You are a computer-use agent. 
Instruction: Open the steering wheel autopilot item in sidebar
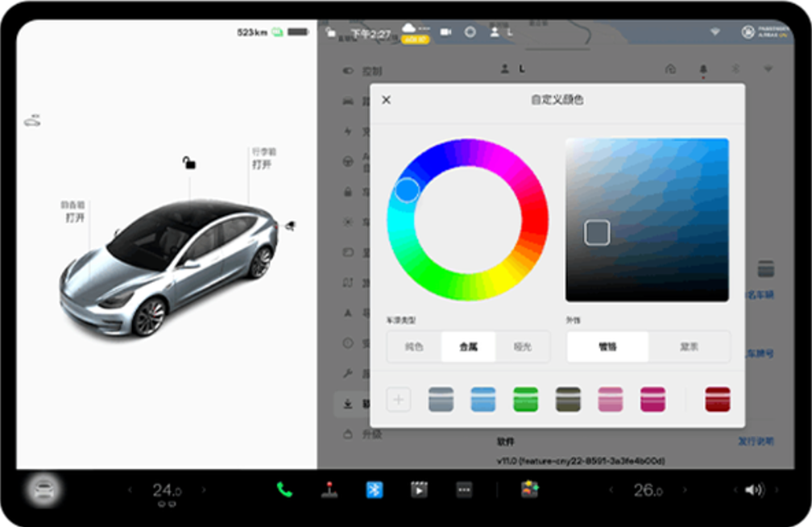click(x=348, y=162)
